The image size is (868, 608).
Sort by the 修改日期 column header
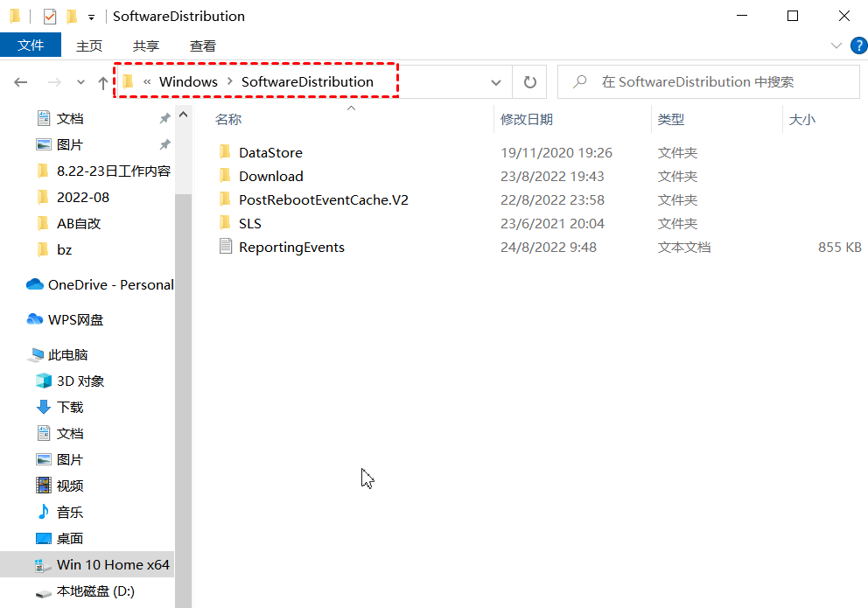(527, 120)
